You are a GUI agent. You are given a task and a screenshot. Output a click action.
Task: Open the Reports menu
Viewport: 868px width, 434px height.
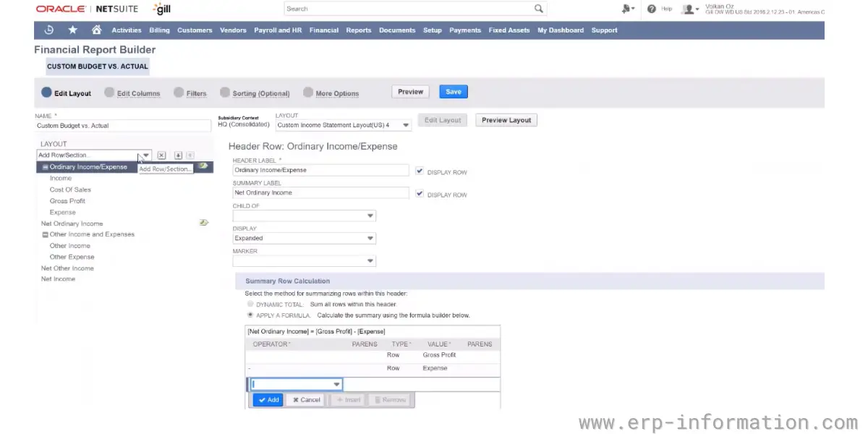pos(359,30)
